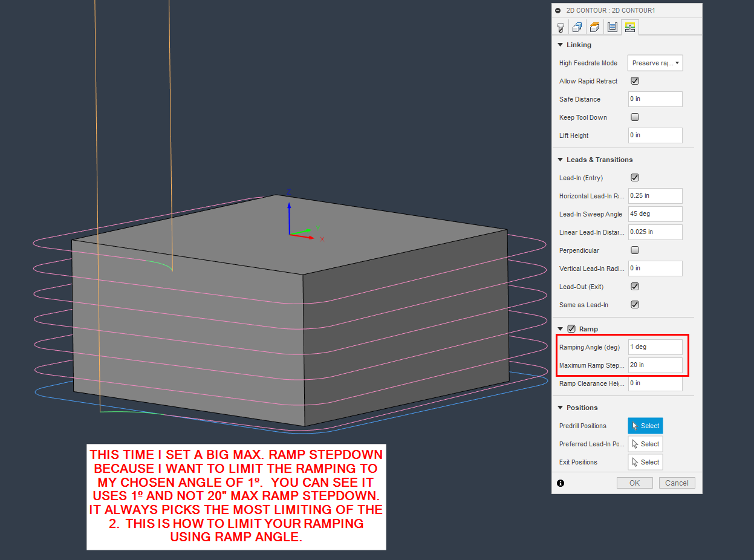This screenshot has width=754, height=560.
Task: Open the Tool tab in 2D Contour dialog
Action: (561, 27)
